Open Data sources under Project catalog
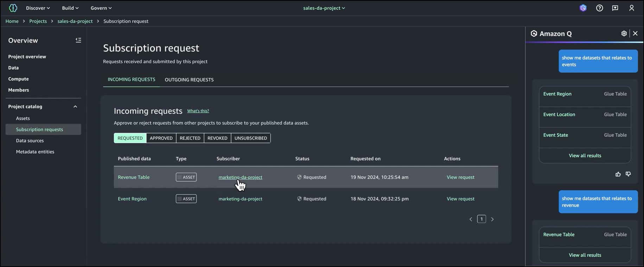The width and height of the screenshot is (644, 267). (30, 141)
